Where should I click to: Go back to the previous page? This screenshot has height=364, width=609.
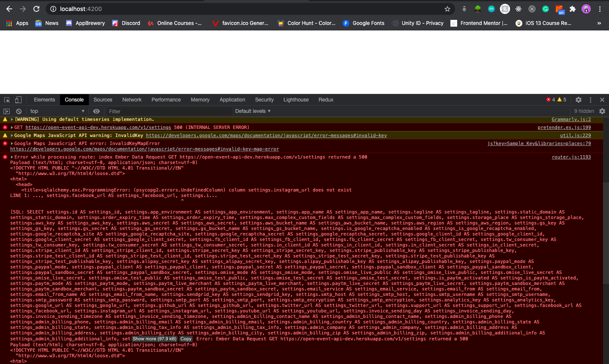point(9,9)
